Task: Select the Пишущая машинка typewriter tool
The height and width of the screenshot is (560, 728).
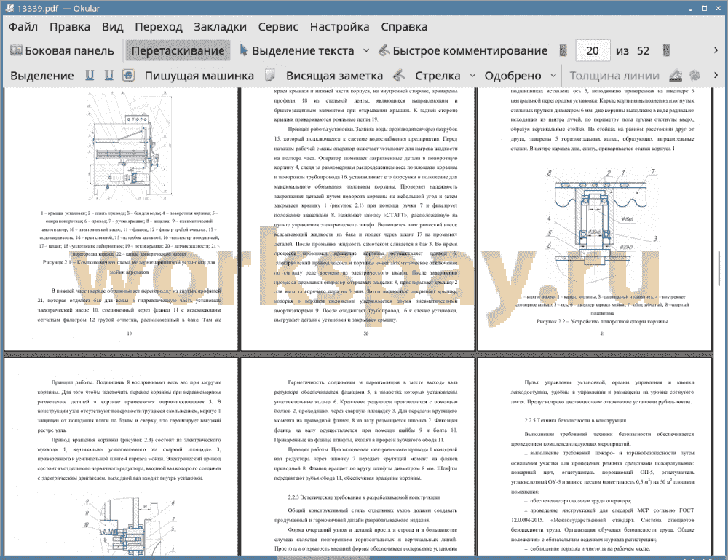Action: click(x=199, y=76)
